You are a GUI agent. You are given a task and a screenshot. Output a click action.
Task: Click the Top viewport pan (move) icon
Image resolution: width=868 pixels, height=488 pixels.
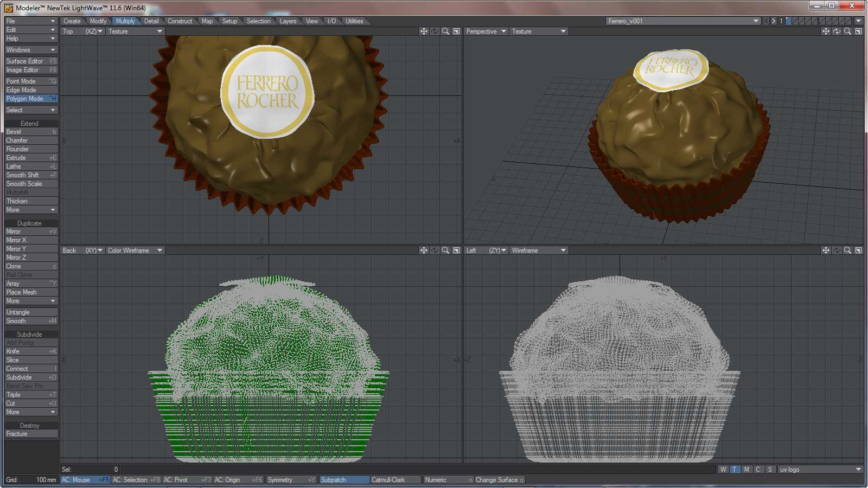pyautogui.click(x=424, y=31)
